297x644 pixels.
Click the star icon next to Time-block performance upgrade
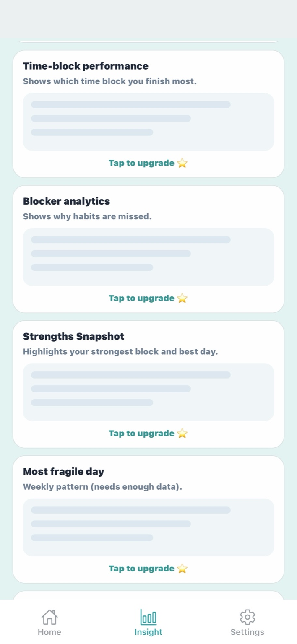(182, 163)
